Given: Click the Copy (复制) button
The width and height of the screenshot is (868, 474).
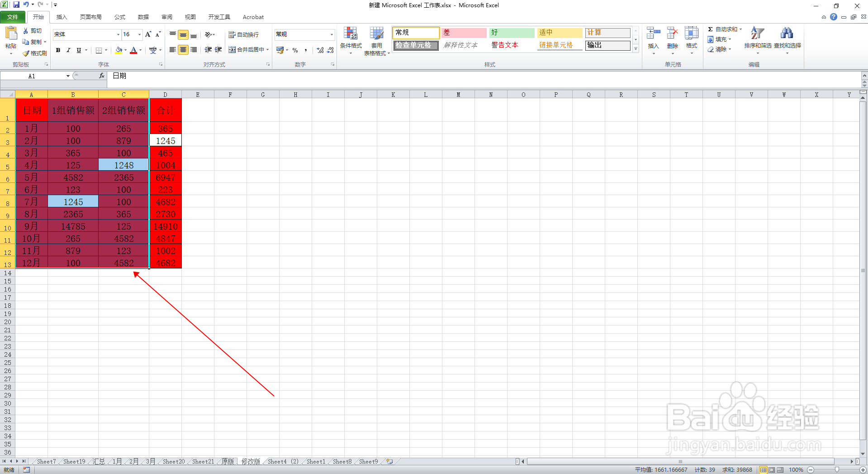Looking at the screenshot, I should [x=34, y=42].
